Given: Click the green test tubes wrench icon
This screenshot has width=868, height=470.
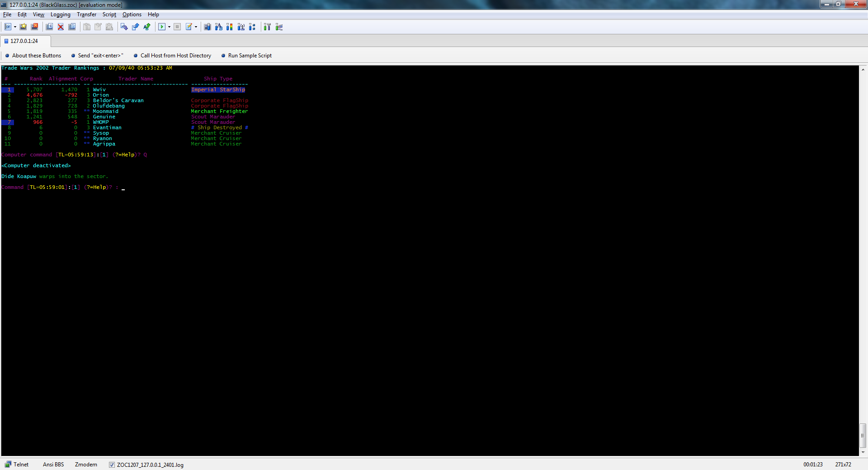Looking at the screenshot, I should 267,27.
